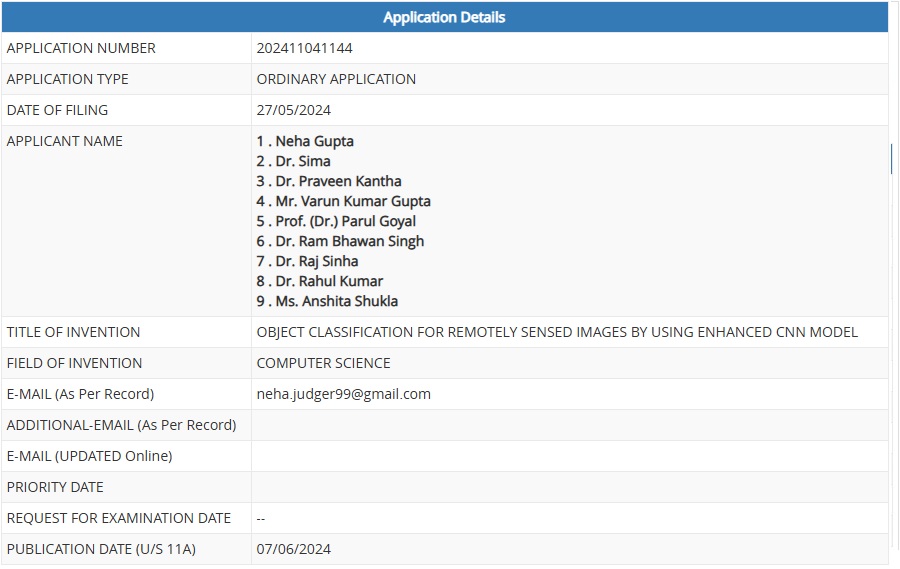Click the blue scrollbar marker on right edge

tap(890, 158)
